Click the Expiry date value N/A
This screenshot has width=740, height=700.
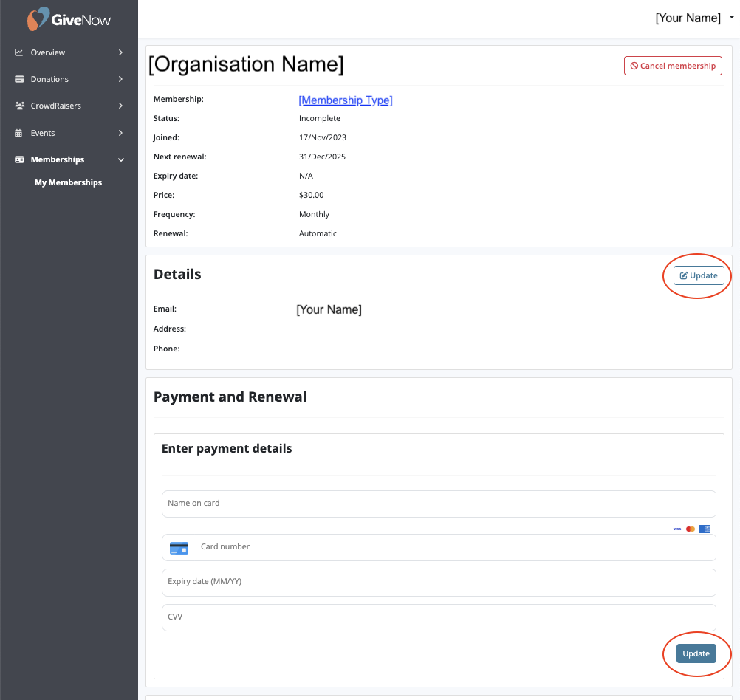click(306, 176)
